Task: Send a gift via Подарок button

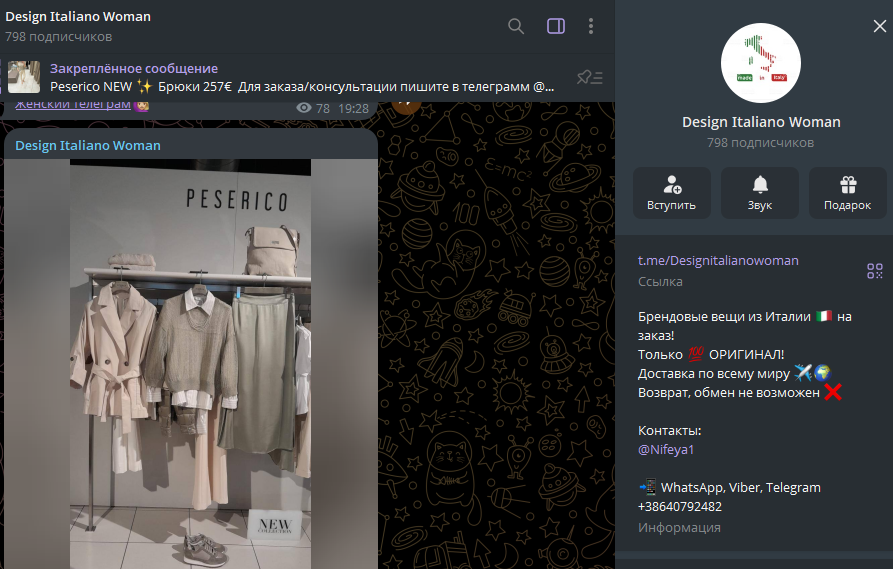Action: tap(847, 193)
